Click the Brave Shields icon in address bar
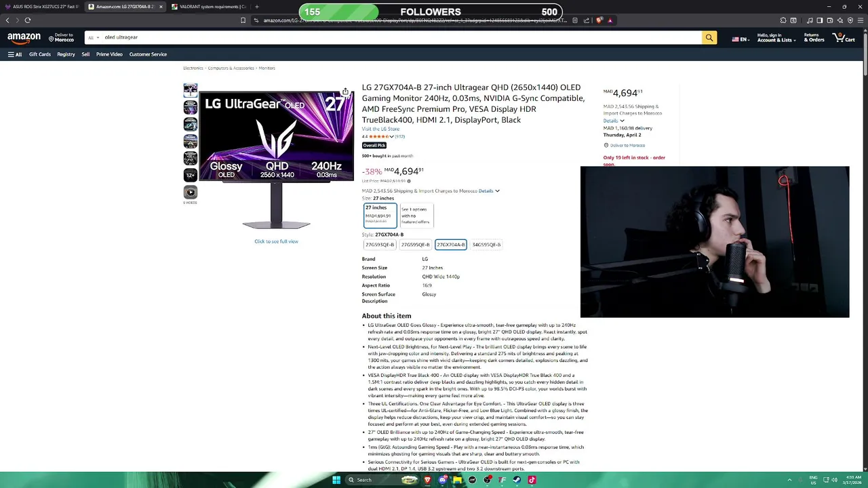Image resolution: width=868 pixels, height=488 pixels. pyautogui.click(x=599, y=20)
